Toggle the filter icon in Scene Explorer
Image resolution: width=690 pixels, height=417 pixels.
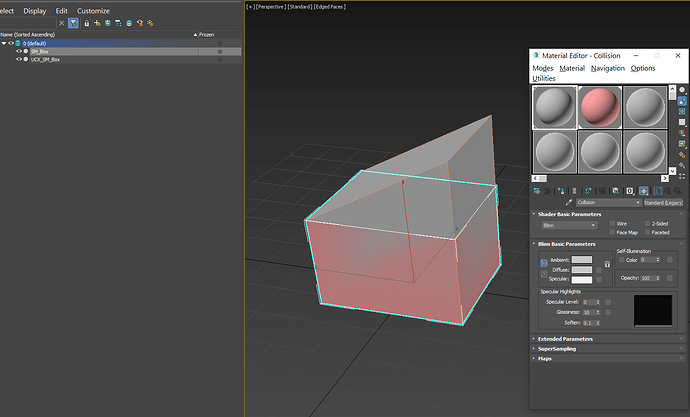pos(73,22)
